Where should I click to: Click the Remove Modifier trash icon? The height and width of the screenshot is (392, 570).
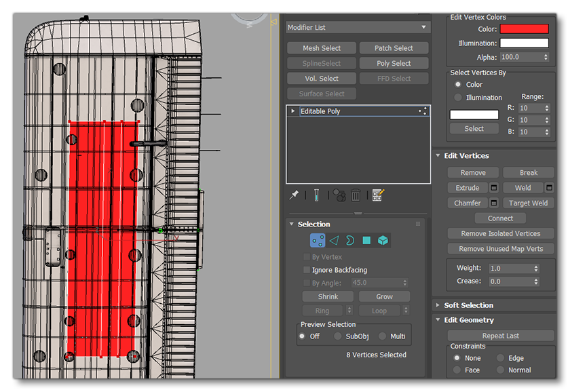pos(356,195)
